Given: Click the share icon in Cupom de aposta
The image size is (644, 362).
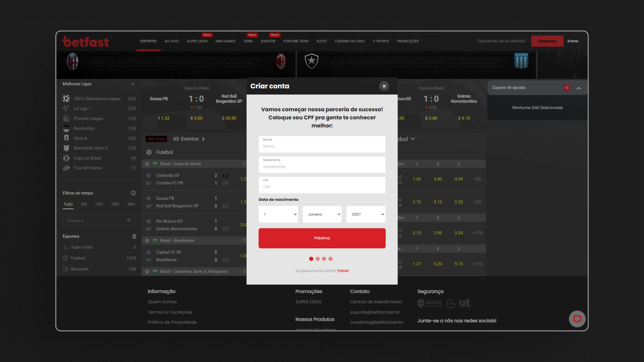Looking at the screenshot, I should [x=567, y=88].
